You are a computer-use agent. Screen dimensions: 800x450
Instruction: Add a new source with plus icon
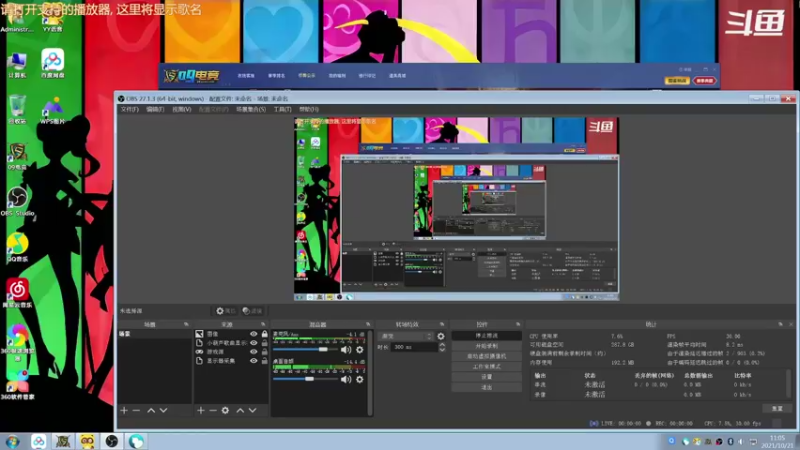coord(201,410)
